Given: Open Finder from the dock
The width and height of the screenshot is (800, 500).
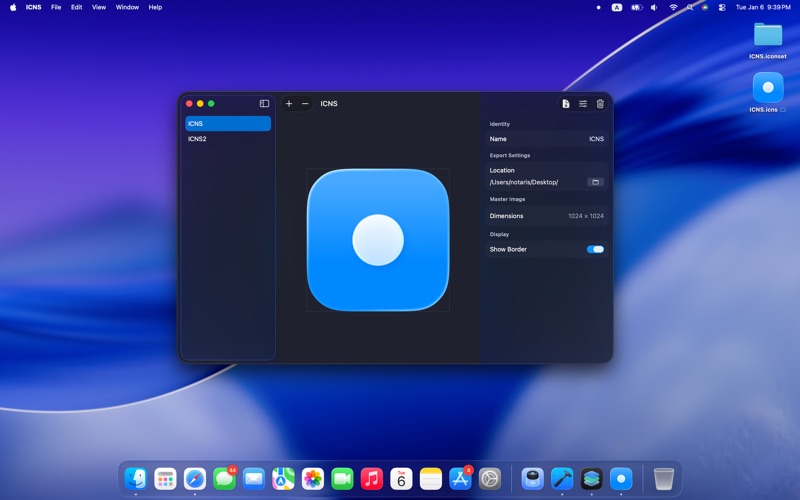Looking at the screenshot, I should pos(136,479).
